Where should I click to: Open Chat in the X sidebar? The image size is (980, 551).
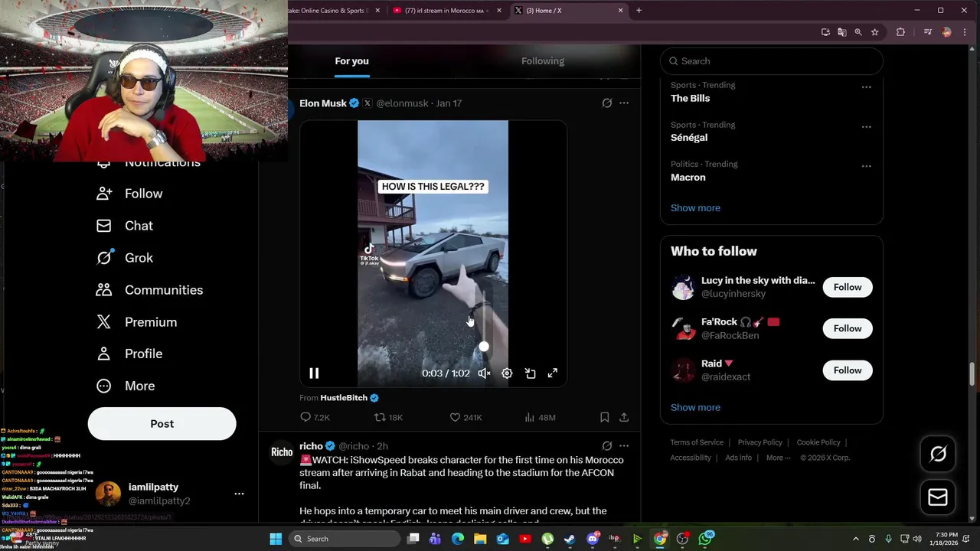tap(125, 226)
